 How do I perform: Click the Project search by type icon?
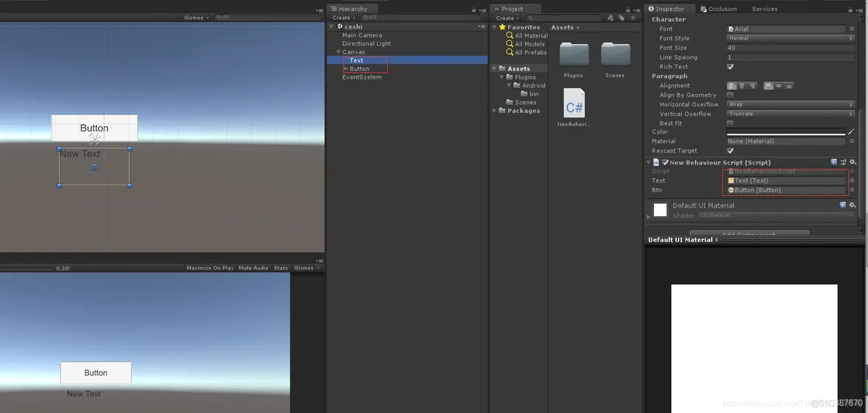(610, 18)
